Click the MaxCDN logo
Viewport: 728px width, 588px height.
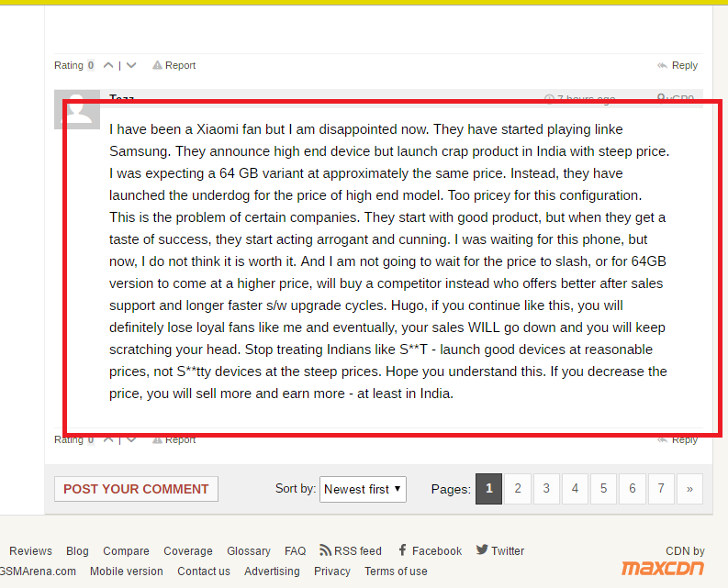pyautogui.click(x=663, y=568)
